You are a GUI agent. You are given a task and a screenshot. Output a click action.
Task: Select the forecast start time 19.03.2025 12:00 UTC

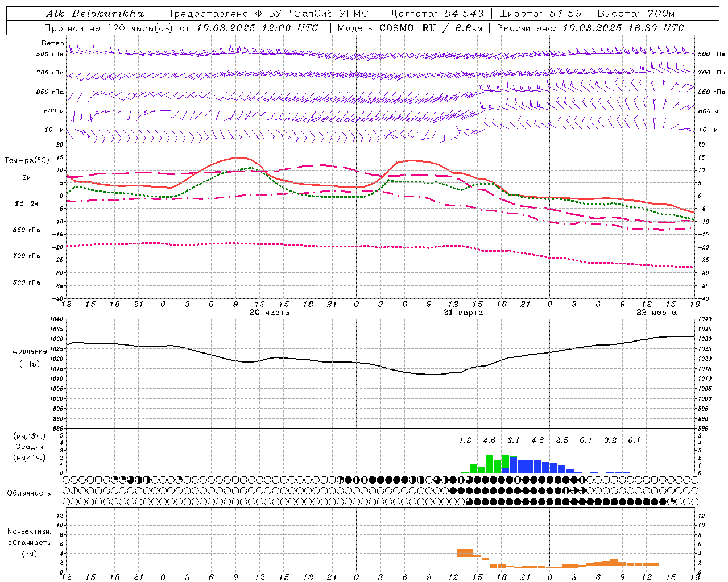click(257, 28)
